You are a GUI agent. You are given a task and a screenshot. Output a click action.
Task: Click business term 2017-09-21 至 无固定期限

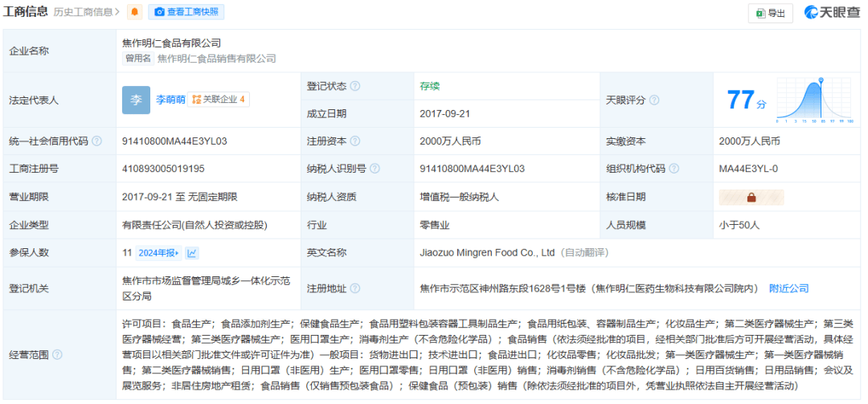tap(180, 197)
